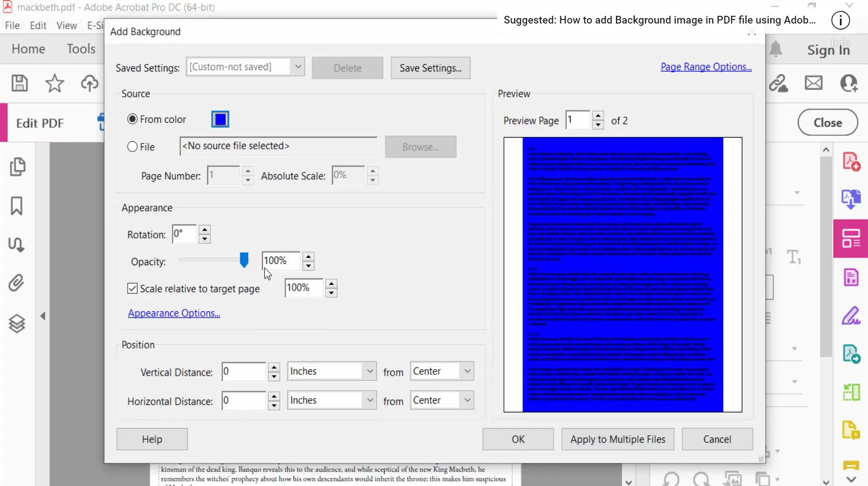
Task: Select the From color radio button
Action: 133,119
